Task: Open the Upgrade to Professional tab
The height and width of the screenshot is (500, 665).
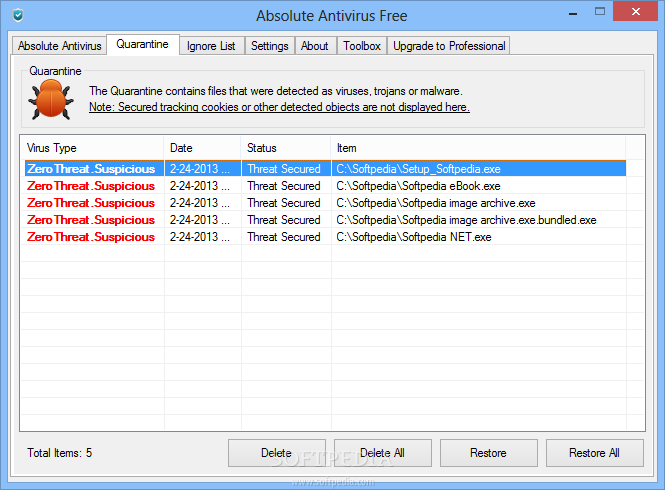Action: click(449, 46)
